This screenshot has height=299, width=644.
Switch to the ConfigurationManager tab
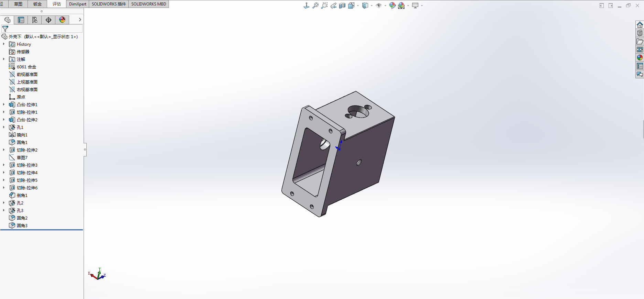click(35, 20)
